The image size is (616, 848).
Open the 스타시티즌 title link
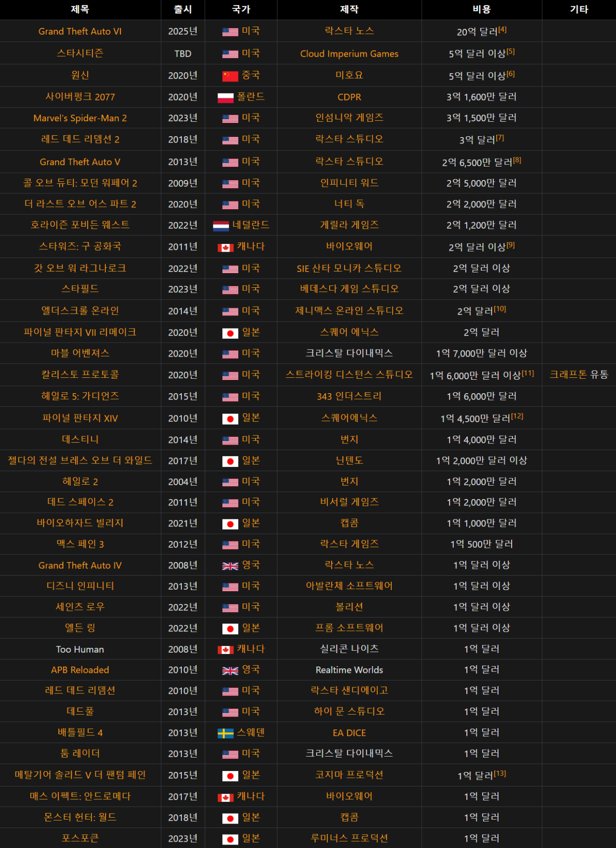pos(80,53)
